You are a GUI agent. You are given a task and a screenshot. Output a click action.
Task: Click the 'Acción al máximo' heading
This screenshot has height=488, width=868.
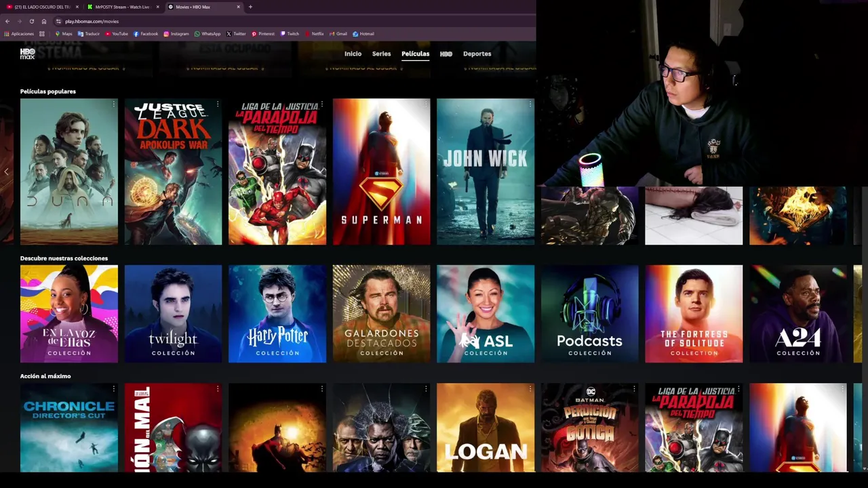45,376
